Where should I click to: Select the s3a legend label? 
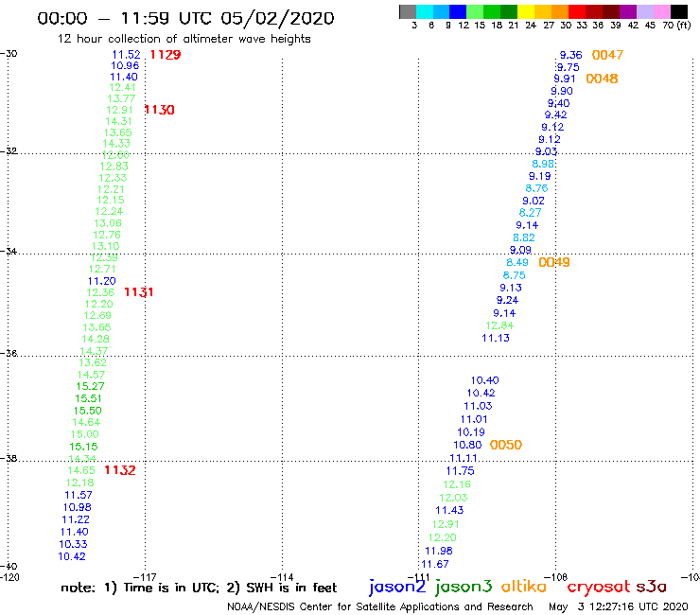point(652,587)
